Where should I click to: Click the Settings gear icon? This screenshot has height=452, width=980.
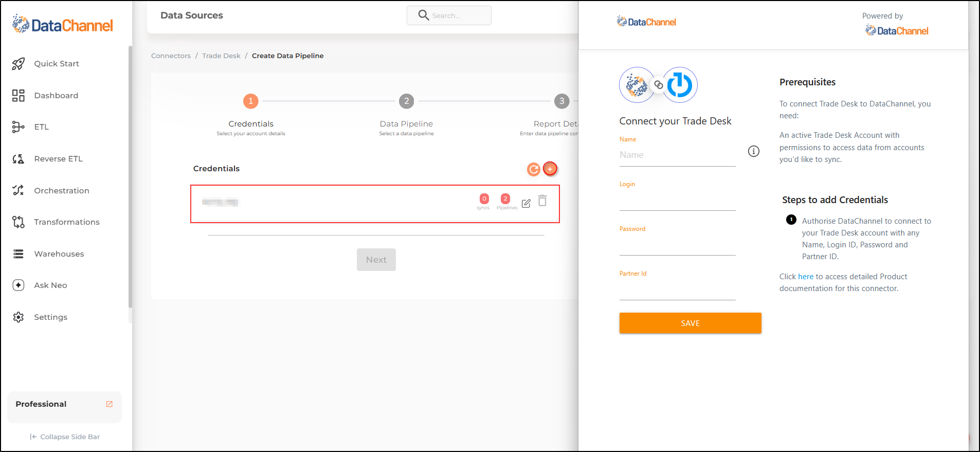19,317
